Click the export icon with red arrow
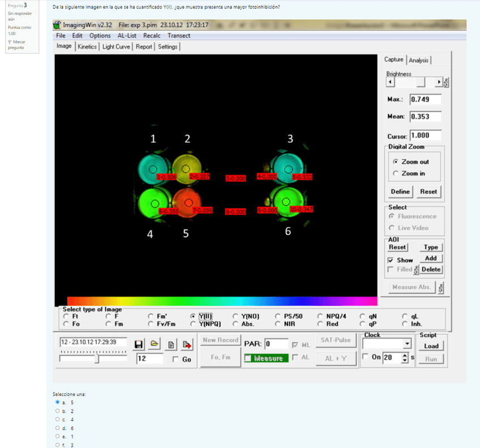 (x=185, y=344)
